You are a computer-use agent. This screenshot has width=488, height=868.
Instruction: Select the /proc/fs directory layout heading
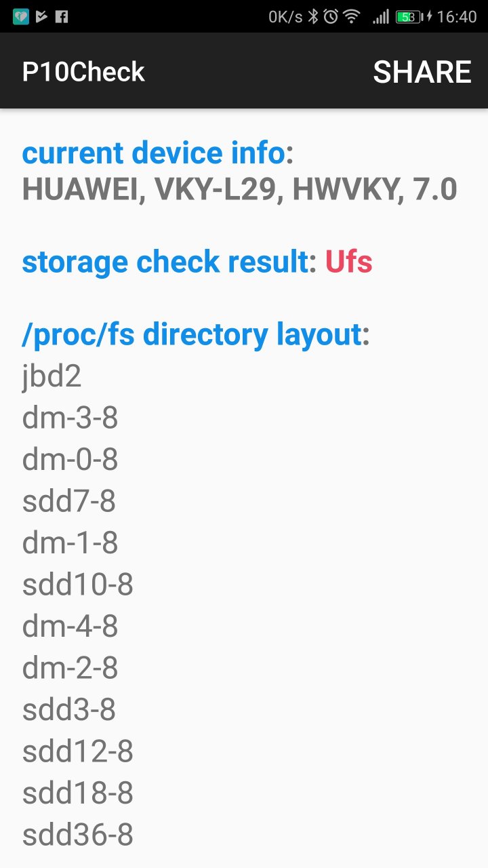tap(192, 334)
